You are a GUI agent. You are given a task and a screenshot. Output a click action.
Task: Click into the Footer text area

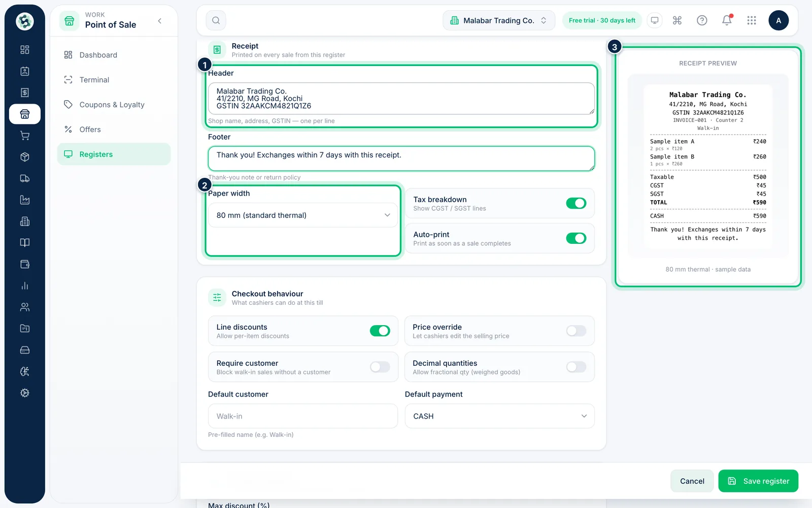(x=401, y=158)
